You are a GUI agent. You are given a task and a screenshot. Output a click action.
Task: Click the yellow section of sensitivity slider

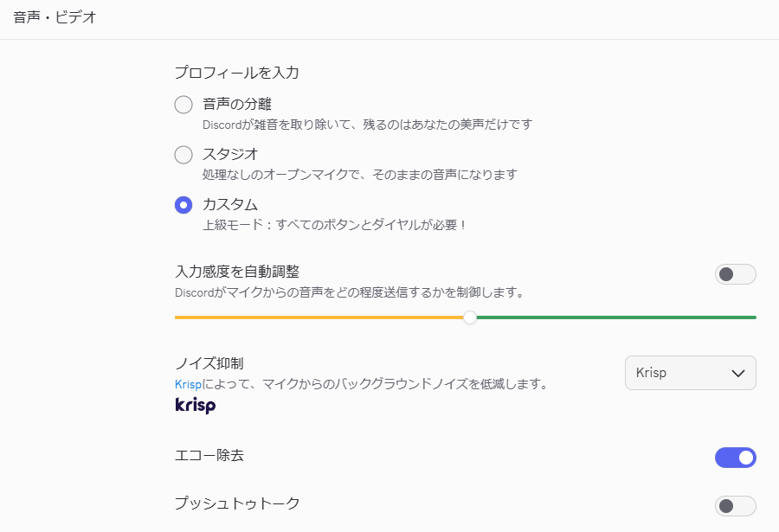coord(320,317)
